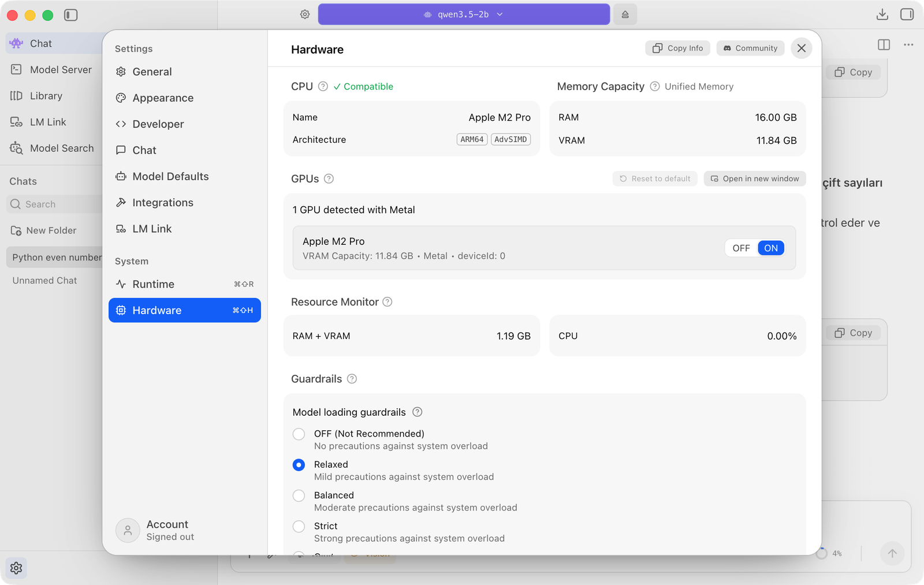Screen dimensions: 924x585
Task: Go to Model Defaults settings
Action: click(185, 177)
